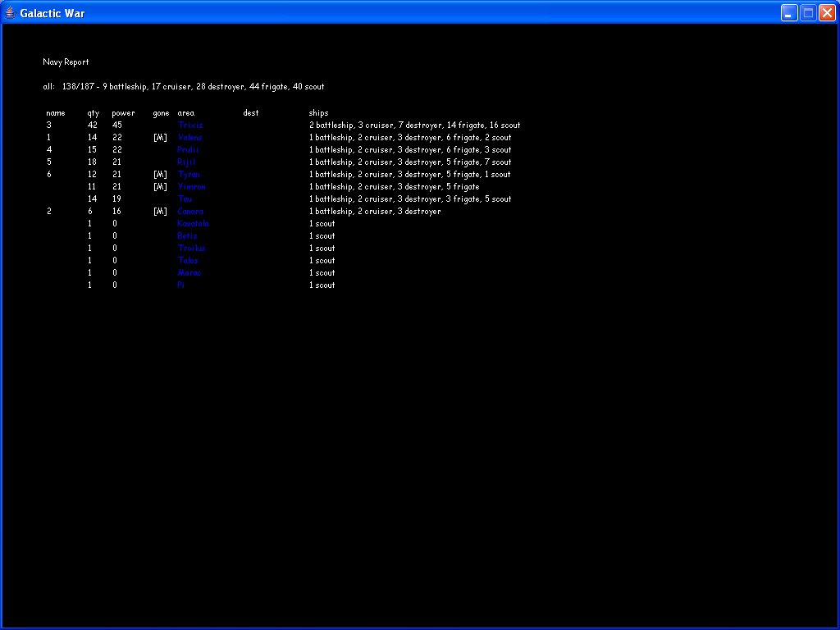Open the Talos area link

[x=189, y=261]
